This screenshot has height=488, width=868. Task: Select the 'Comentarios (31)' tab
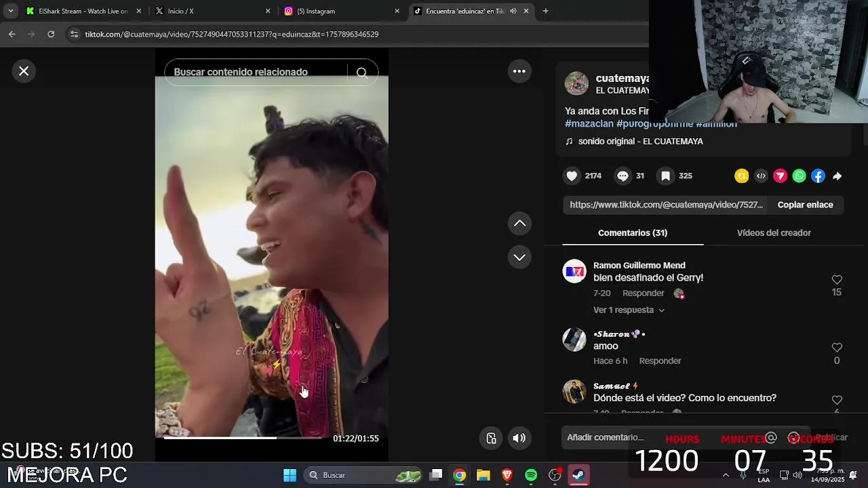click(x=633, y=232)
